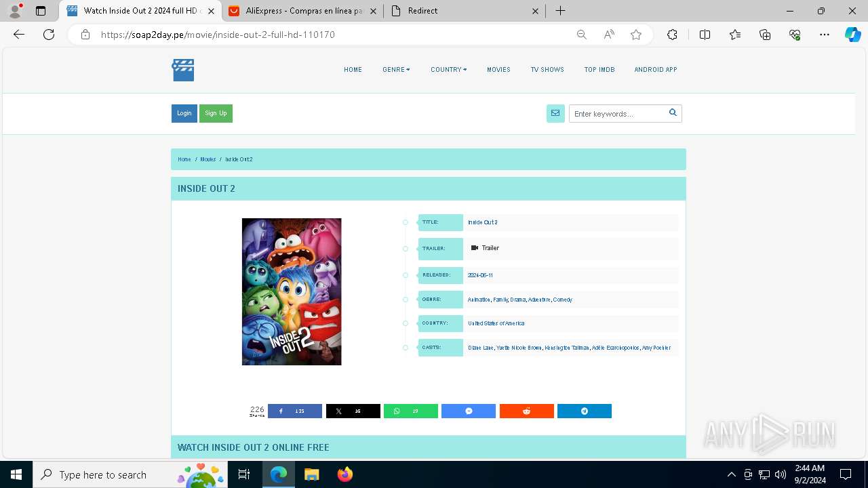Switch to Redirect tab

click(465, 11)
